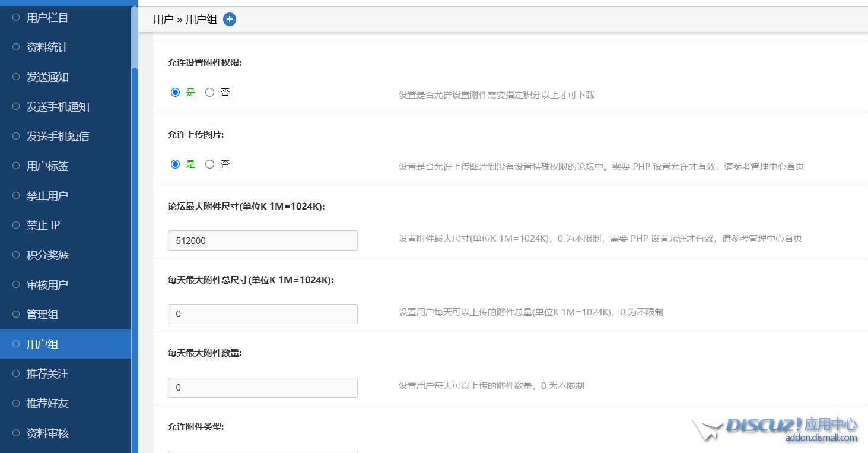Click the 每天最大附件总尺寸 input field

[x=262, y=314]
